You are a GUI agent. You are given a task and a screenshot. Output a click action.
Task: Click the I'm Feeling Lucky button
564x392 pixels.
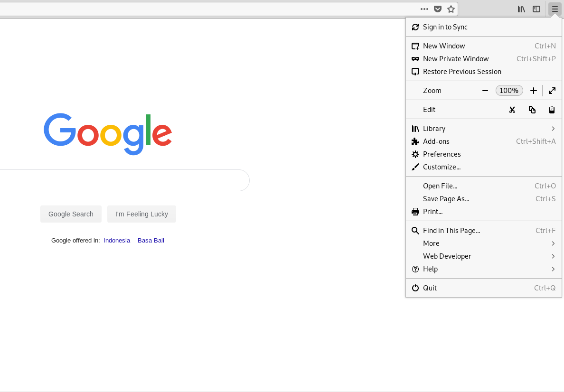click(x=142, y=214)
